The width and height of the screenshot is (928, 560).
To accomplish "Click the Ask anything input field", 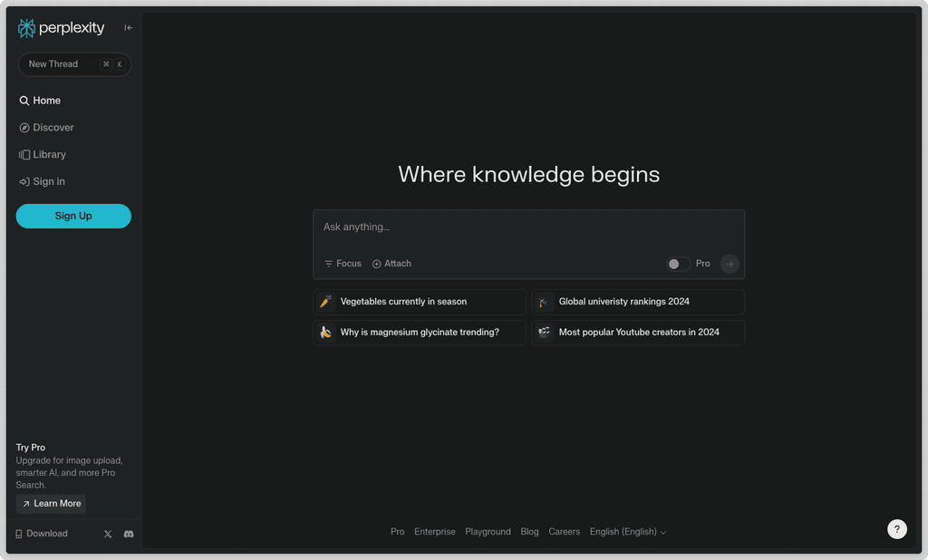I will coord(528,227).
